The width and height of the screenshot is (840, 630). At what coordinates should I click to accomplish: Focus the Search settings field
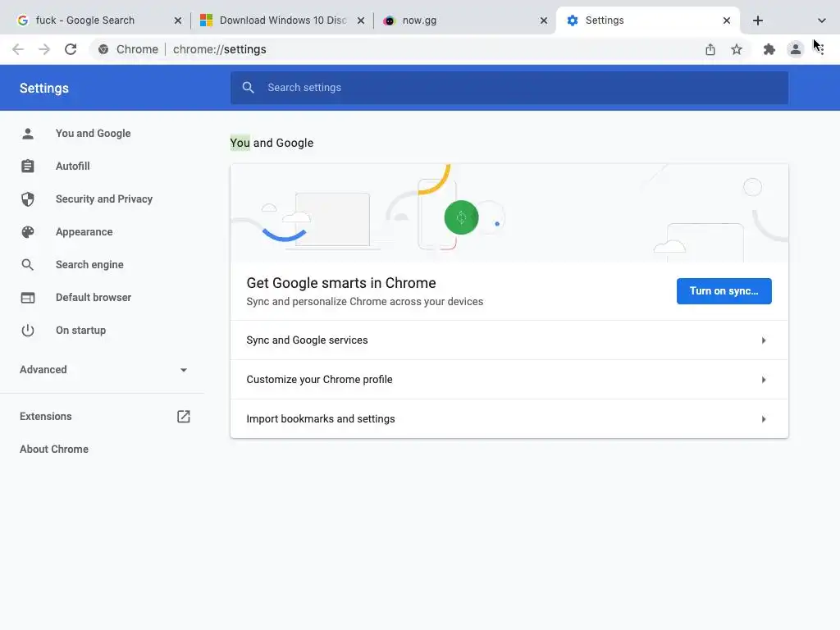(x=509, y=87)
